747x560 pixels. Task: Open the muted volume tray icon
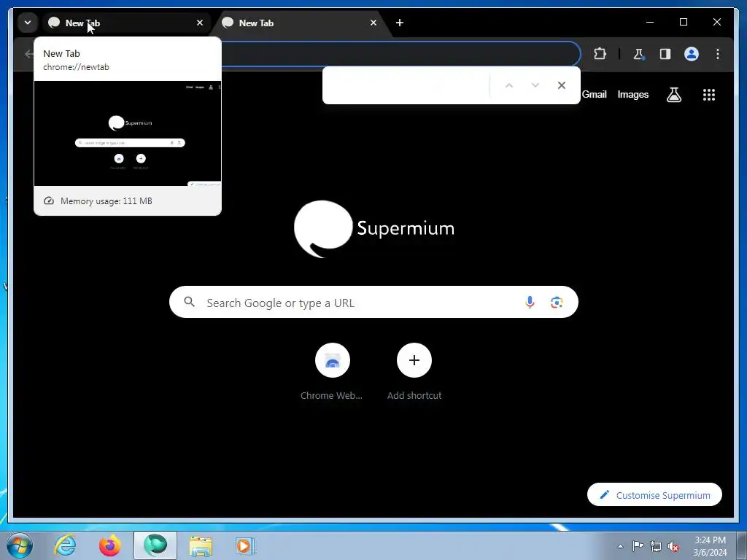[x=673, y=546]
